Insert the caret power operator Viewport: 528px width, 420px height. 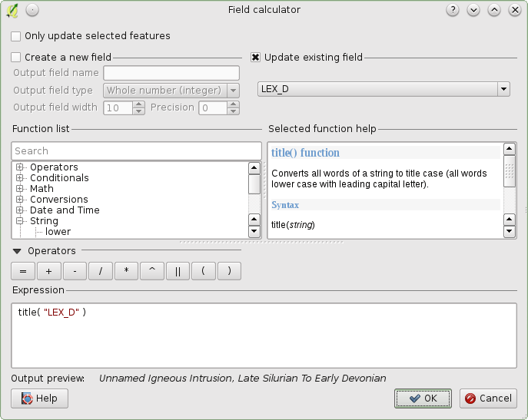click(x=152, y=271)
